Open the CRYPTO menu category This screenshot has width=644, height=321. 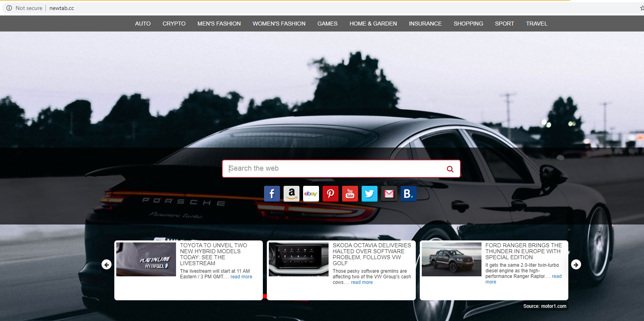(174, 24)
